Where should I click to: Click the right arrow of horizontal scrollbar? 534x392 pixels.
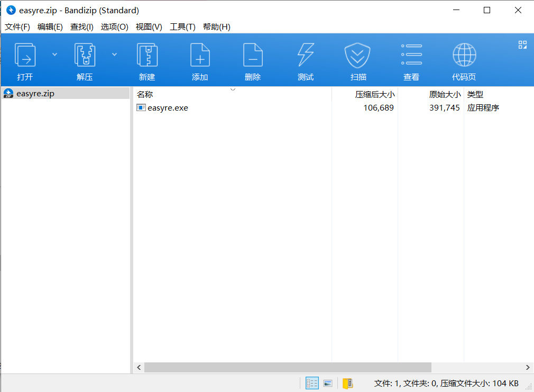(x=528, y=368)
